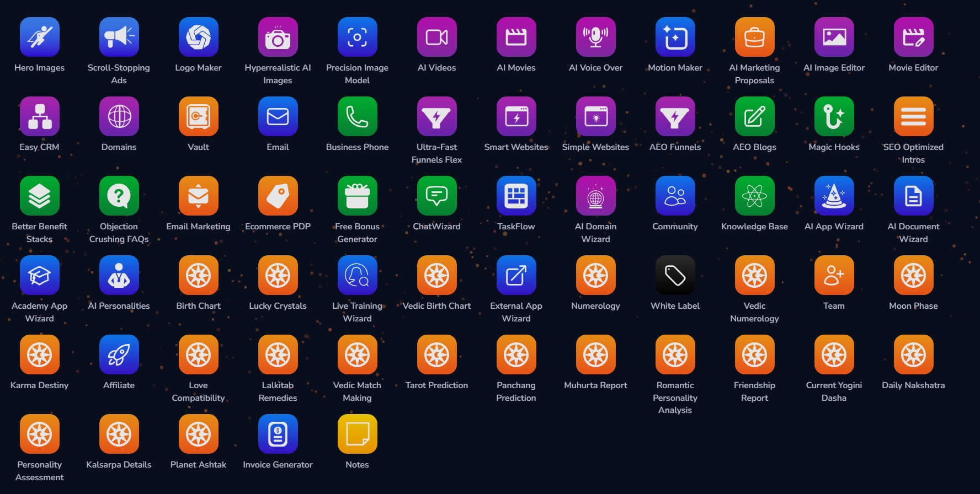Open the Hero Images app icon
The width and height of the screenshot is (980, 494).
point(40,37)
